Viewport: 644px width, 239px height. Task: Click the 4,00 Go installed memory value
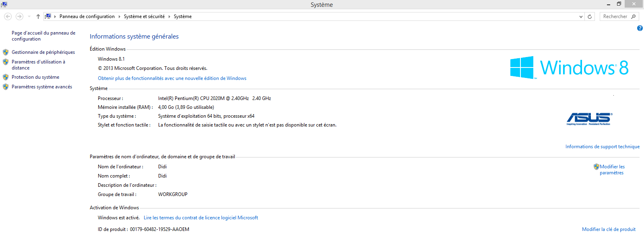pos(186,107)
